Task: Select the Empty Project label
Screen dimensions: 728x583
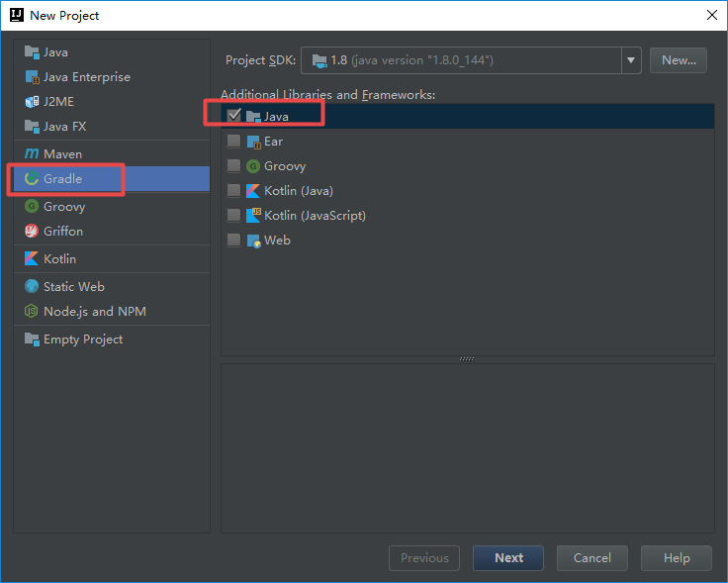Action: pyautogui.click(x=83, y=340)
